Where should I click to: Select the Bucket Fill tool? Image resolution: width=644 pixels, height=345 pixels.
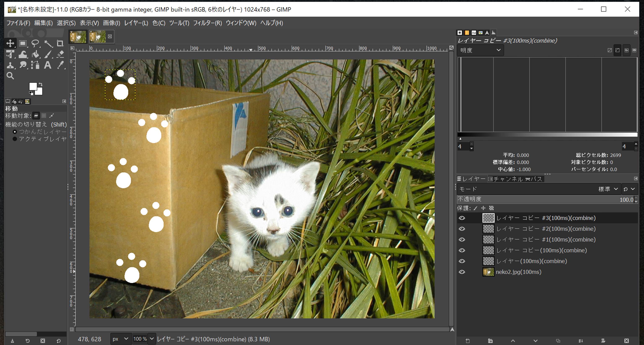35,54
